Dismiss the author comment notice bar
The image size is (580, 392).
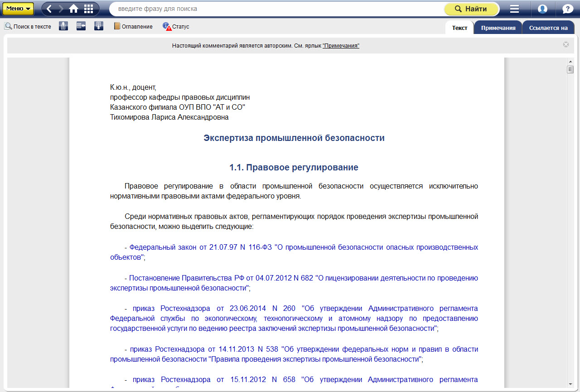[x=566, y=44]
